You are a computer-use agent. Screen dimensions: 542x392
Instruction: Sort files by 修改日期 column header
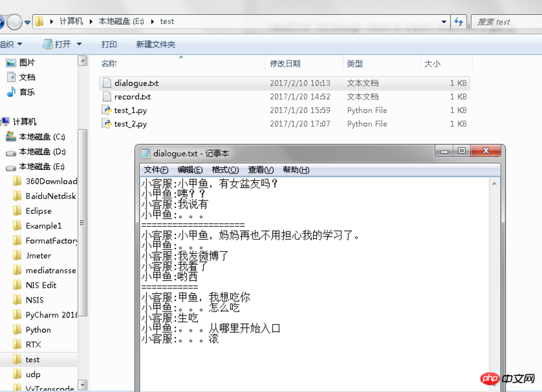[285, 64]
